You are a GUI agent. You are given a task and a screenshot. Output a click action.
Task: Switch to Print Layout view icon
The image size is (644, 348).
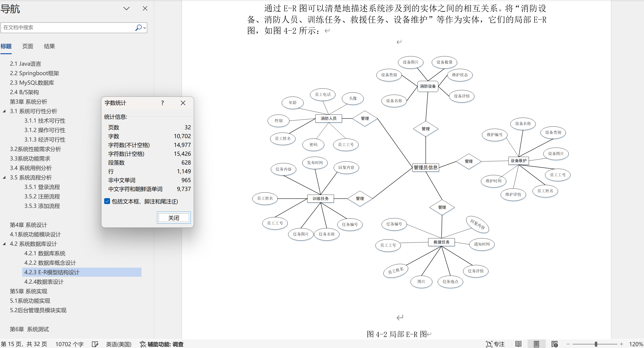tap(536, 344)
